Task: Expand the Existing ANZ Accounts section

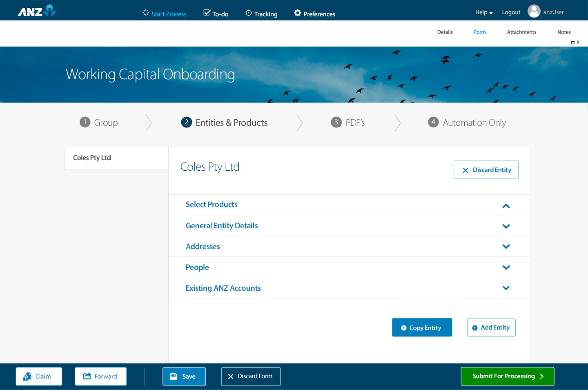Action: (506, 288)
